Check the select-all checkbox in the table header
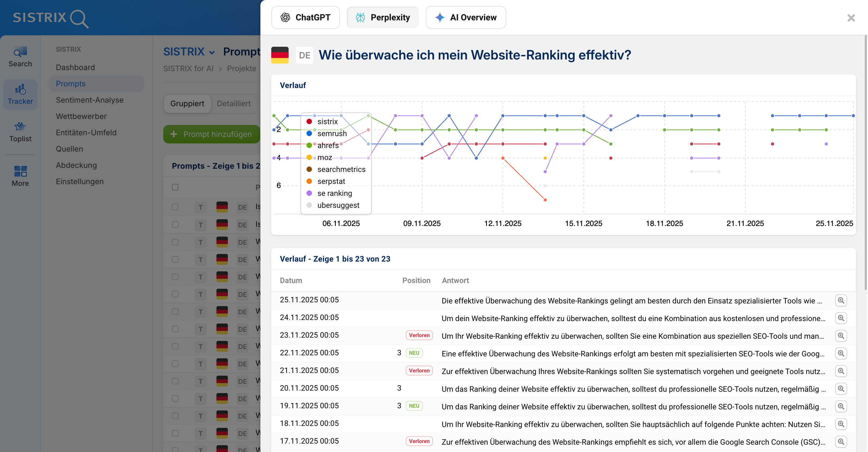This screenshot has height=452, width=868. (175, 187)
